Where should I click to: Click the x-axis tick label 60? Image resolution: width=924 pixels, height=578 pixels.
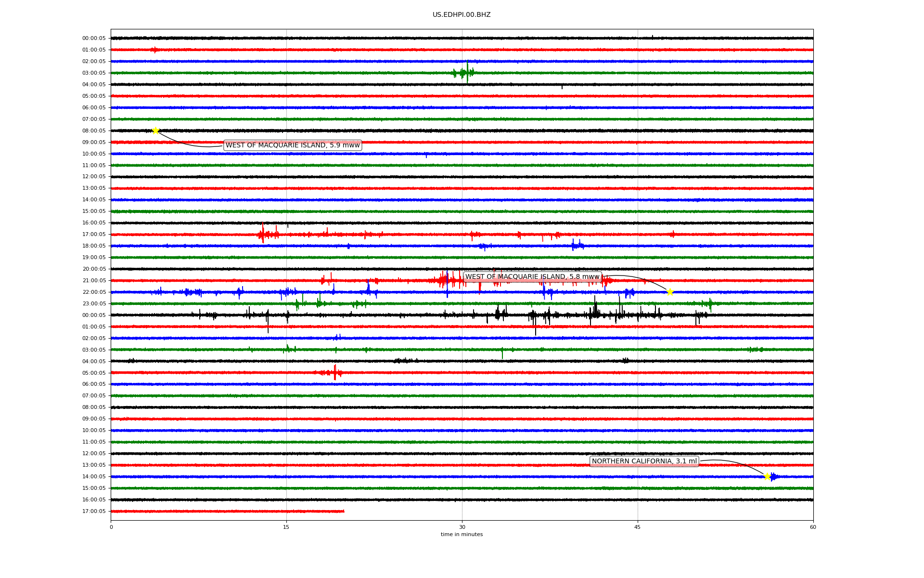pos(813,527)
